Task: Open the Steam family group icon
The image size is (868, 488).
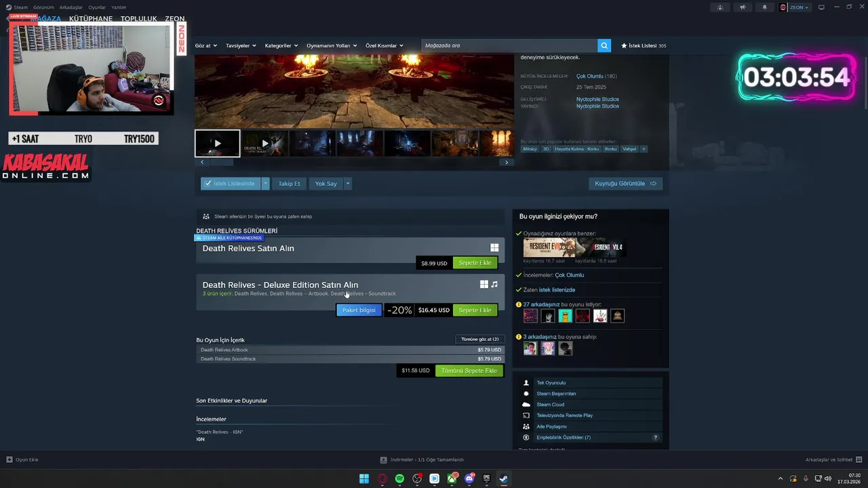Action: (720, 7)
